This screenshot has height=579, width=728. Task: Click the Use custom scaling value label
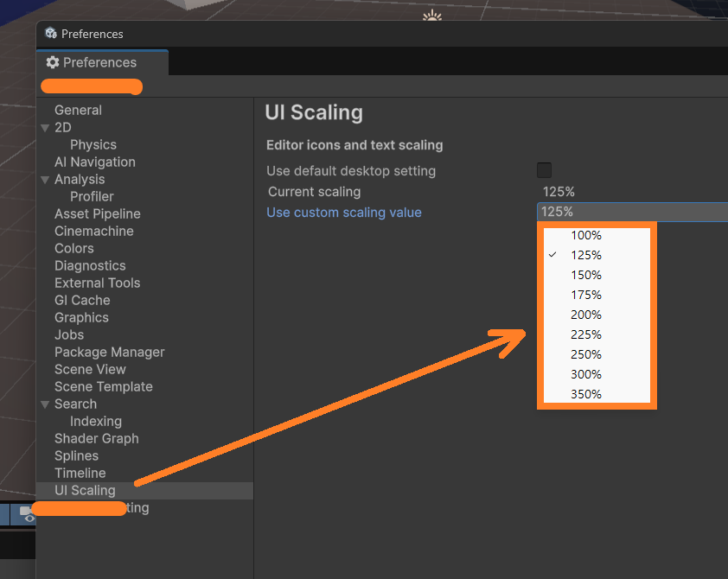pyautogui.click(x=343, y=213)
